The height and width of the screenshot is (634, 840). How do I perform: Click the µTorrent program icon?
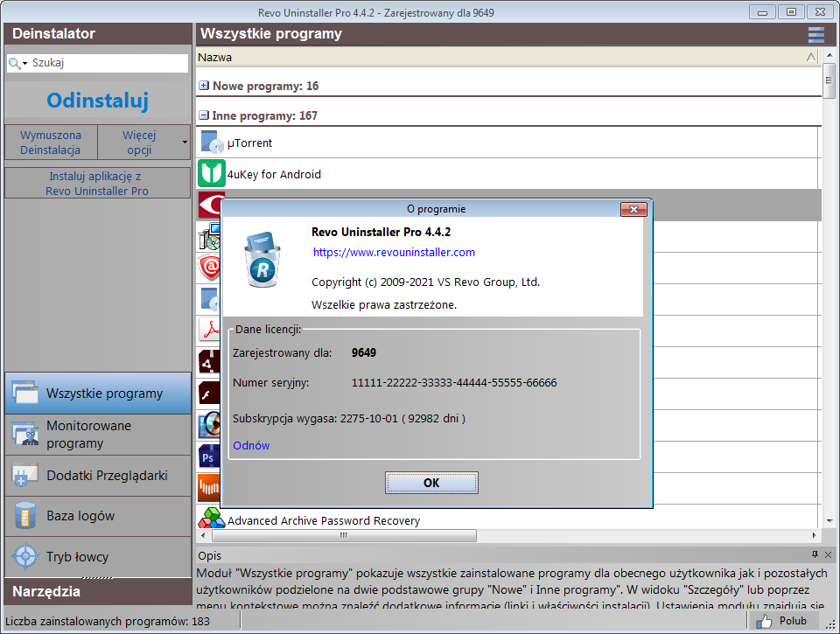[x=212, y=143]
